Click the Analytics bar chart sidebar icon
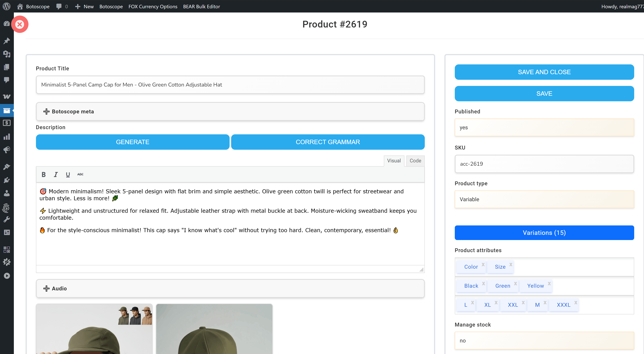 pyautogui.click(x=7, y=137)
